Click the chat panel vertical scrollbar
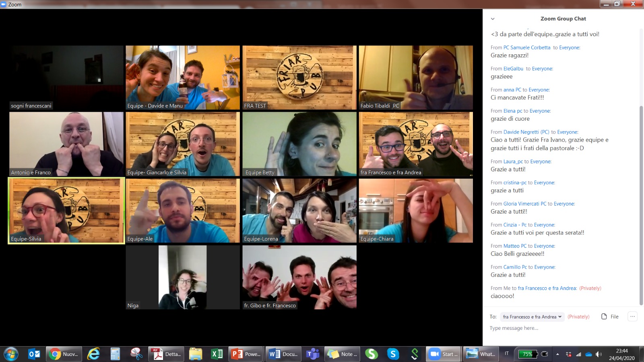644x362 pixels. 641,205
